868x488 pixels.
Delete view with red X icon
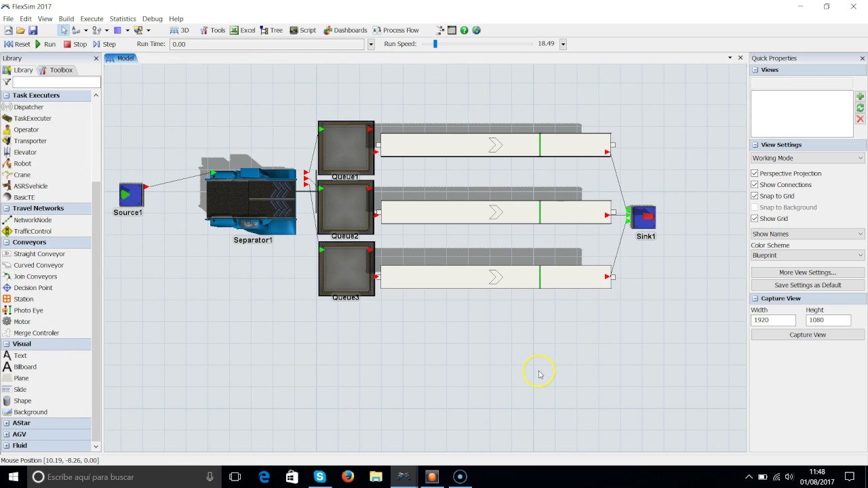coord(860,119)
